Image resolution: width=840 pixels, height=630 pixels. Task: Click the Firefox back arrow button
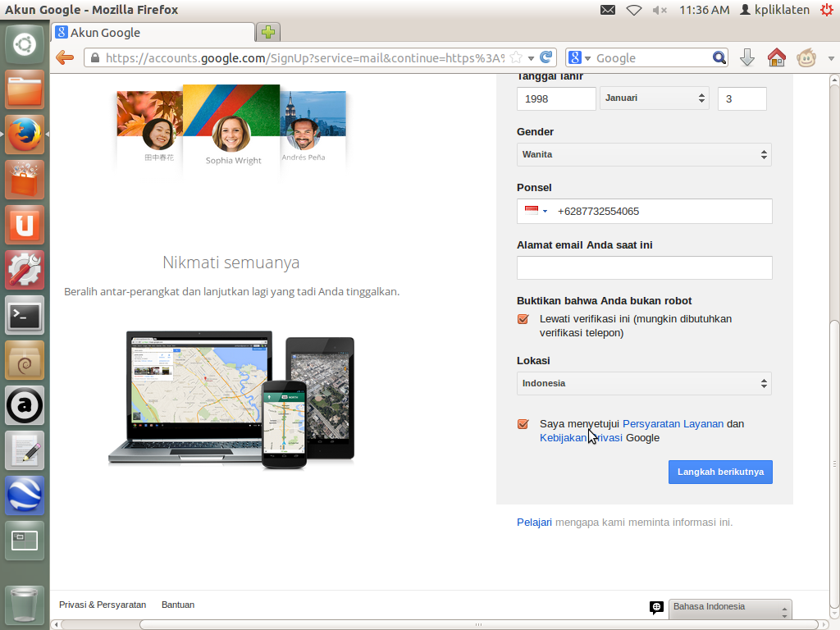65,57
